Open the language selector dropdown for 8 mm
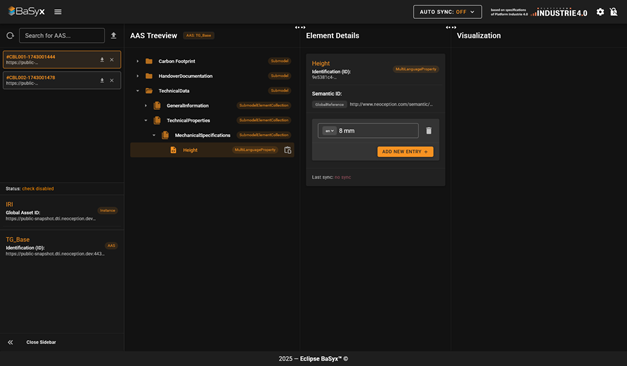The height and width of the screenshot is (366, 627). click(329, 131)
